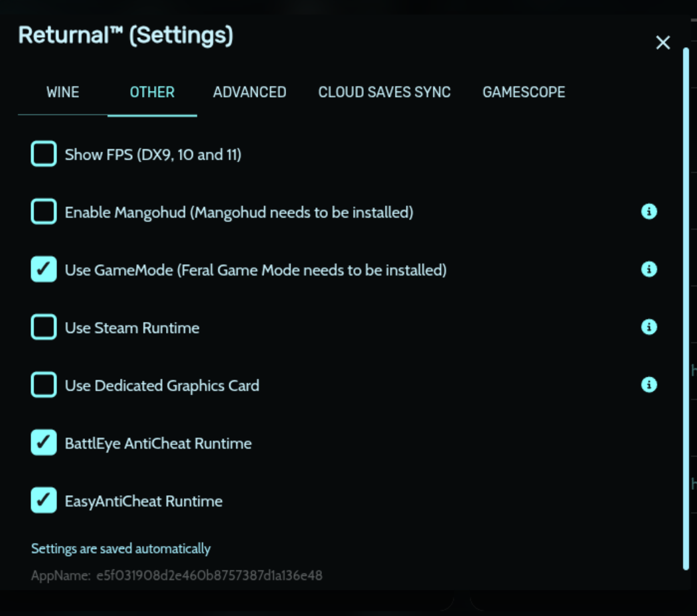This screenshot has height=616, width=697.
Task: Turn on Use Dedicated Graphics Card
Action: [x=44, y=386]
